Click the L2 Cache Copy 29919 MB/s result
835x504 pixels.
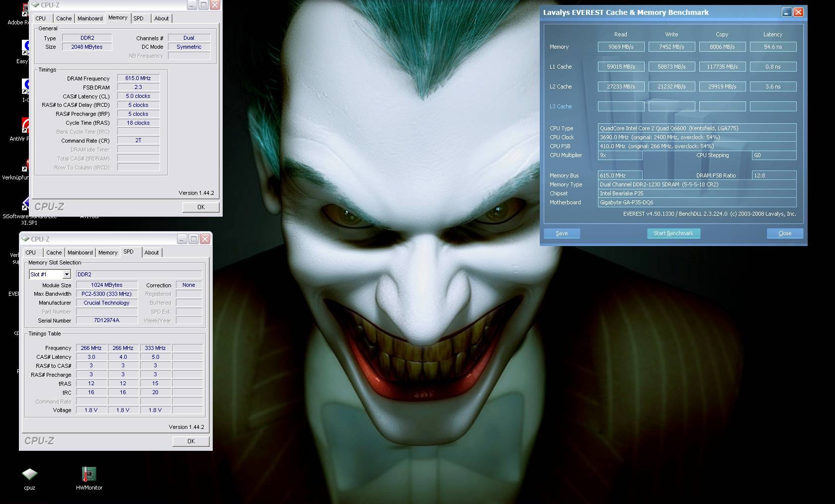click(x=722, y=86)
